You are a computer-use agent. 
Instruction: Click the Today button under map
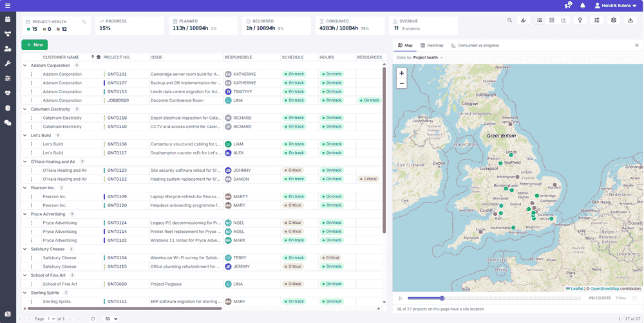(621, 299)
